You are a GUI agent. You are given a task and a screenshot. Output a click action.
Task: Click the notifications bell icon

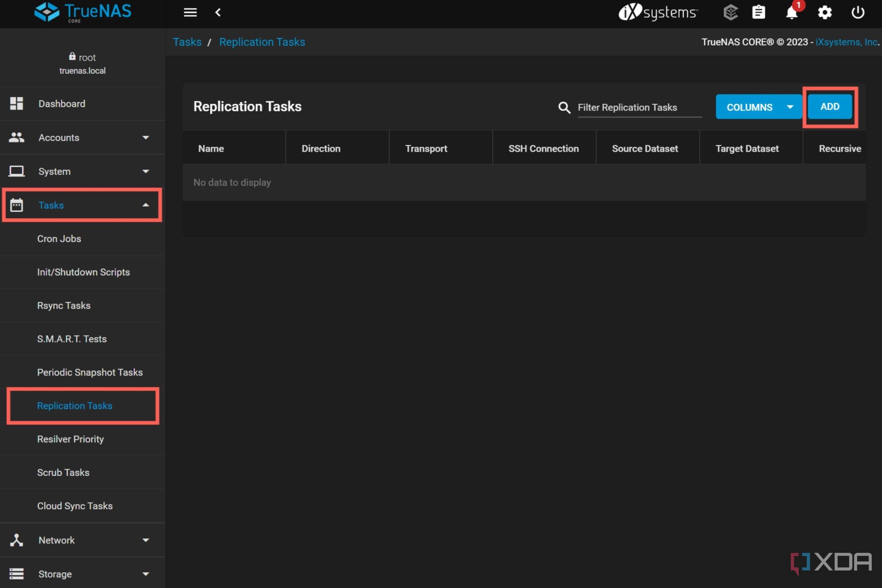coord(791,13)
